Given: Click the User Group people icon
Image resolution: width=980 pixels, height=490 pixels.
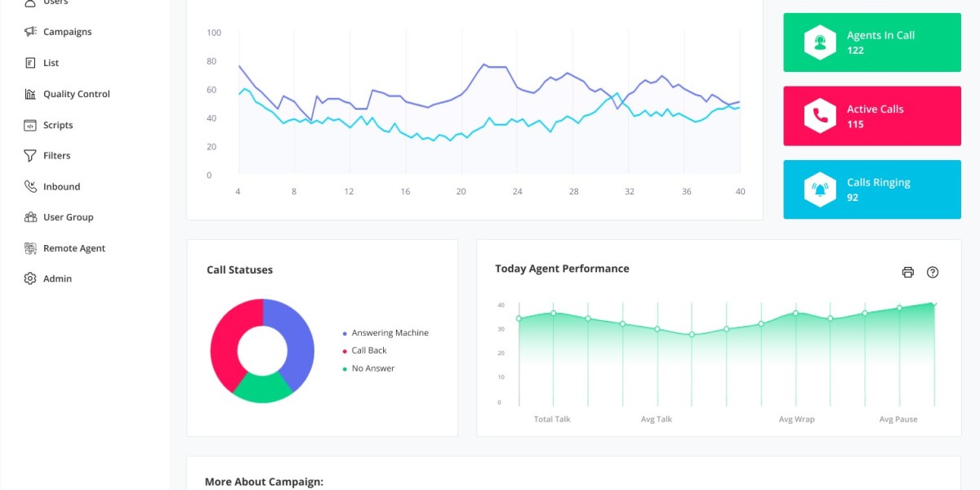Looking at the screenshot, I should (x=30, y=217).
